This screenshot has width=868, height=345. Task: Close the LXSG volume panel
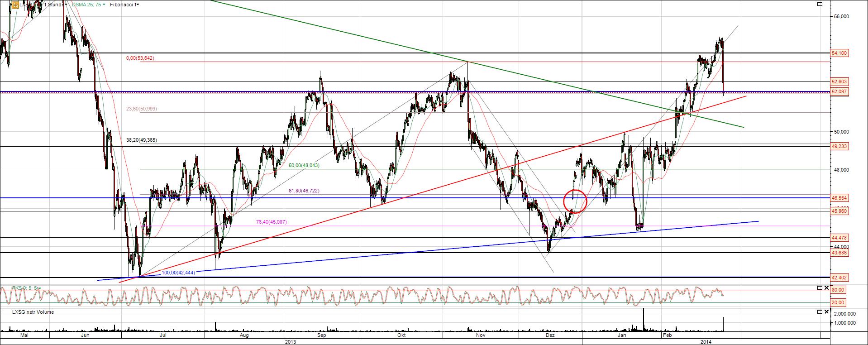pyautogui.click(x=826, y=312)
